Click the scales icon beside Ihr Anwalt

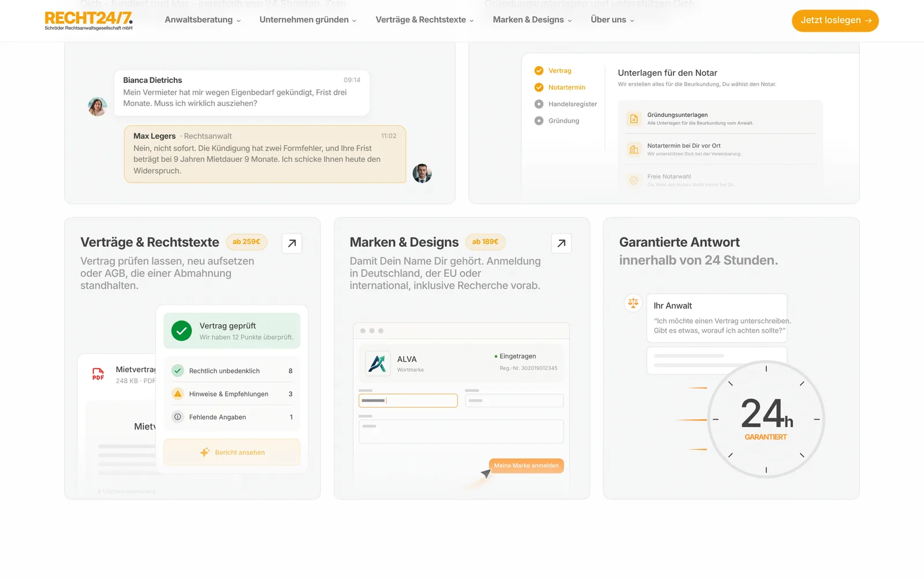[x=634, y=303]
